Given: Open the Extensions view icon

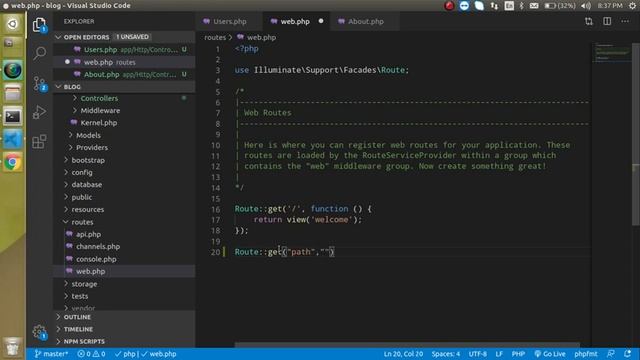Looking at the screenshot, I should point(40,142).
